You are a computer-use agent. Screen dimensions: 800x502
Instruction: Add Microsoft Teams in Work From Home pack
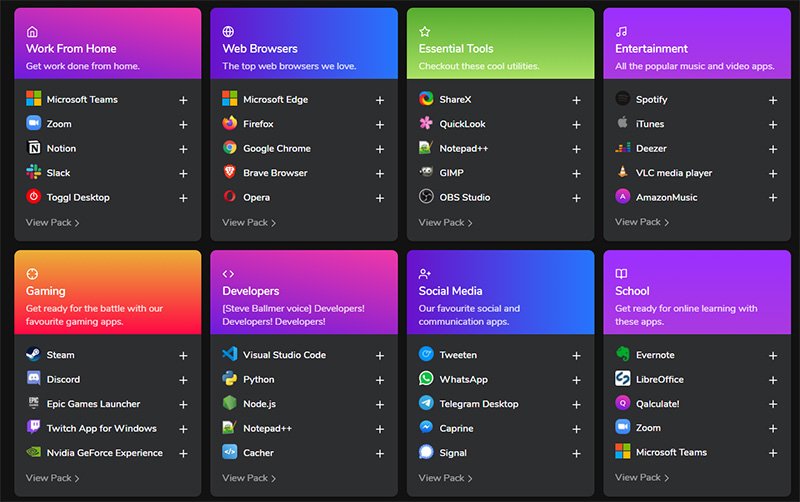(183, 100)
